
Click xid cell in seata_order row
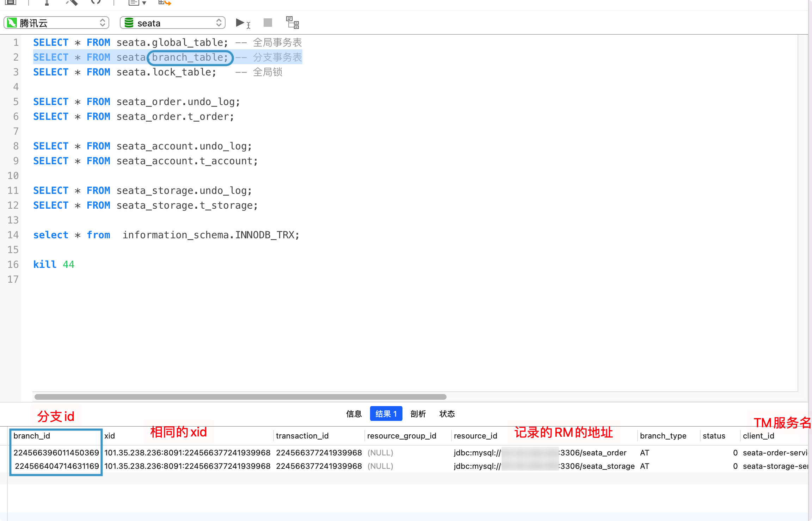click(x=187, y=453)
